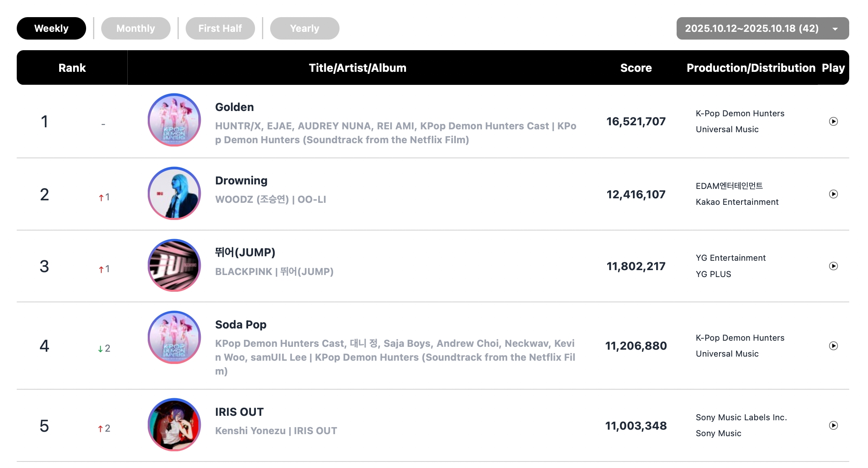The image size is (868, 468).
Task: Play Drowning by WOODZ
Action: [833, 194]
